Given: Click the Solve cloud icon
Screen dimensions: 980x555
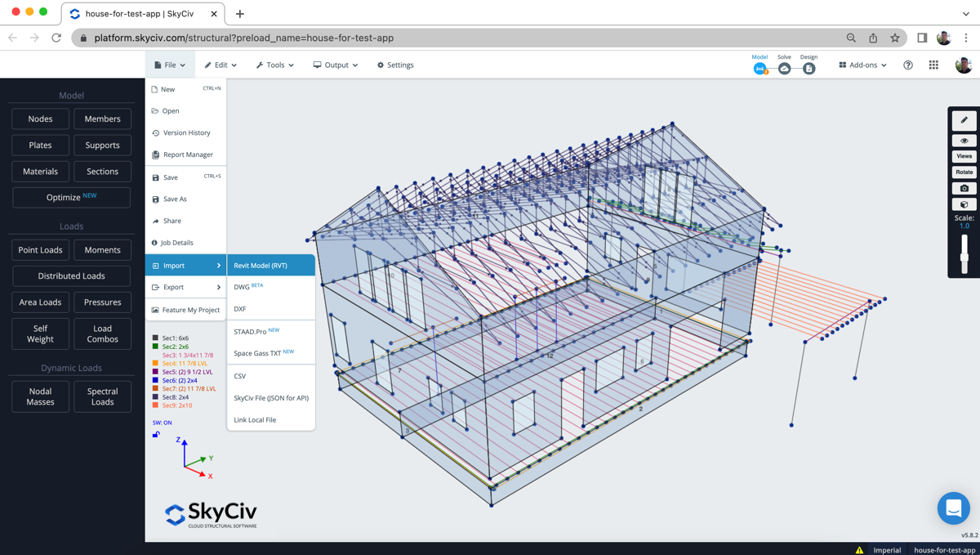Looking at the screenshot, I should click(784, 69).
